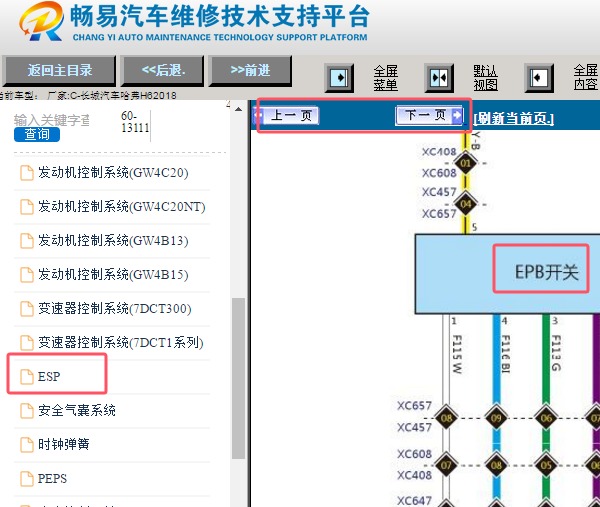Click XC408 label at diagram top
The image size is (600, 507).
coord(439,152)
